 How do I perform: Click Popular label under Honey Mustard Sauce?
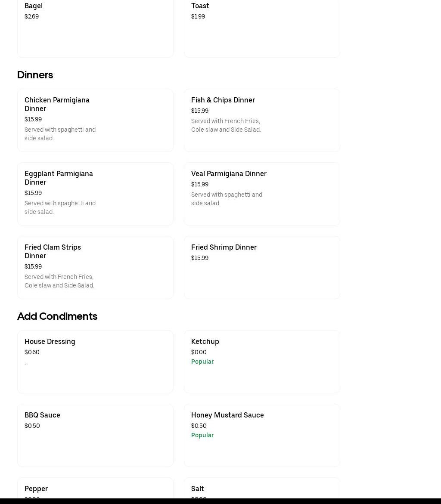(202, 435)
